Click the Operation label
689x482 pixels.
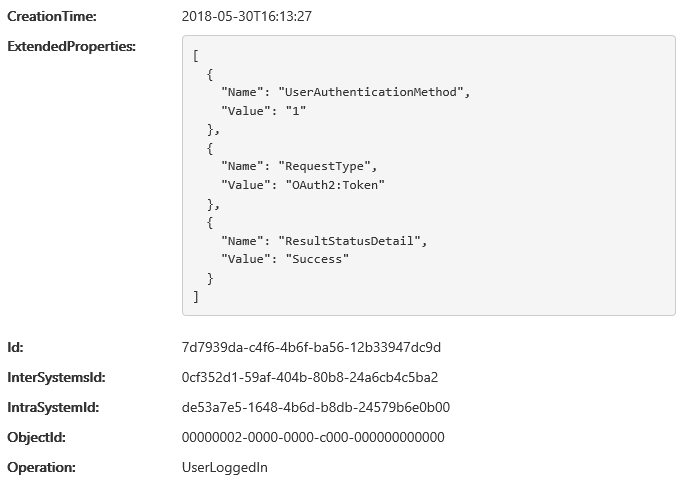point(41,467)
